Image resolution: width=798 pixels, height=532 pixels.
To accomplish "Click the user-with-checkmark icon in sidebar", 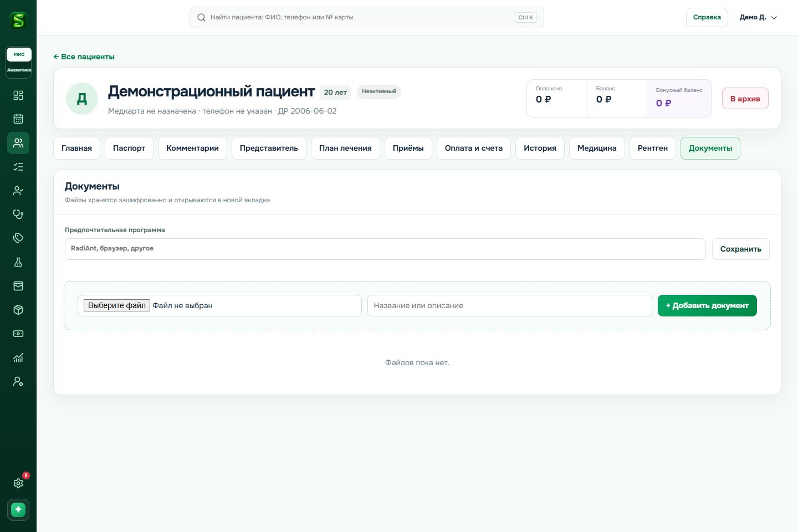I will (x=18, y=191).
